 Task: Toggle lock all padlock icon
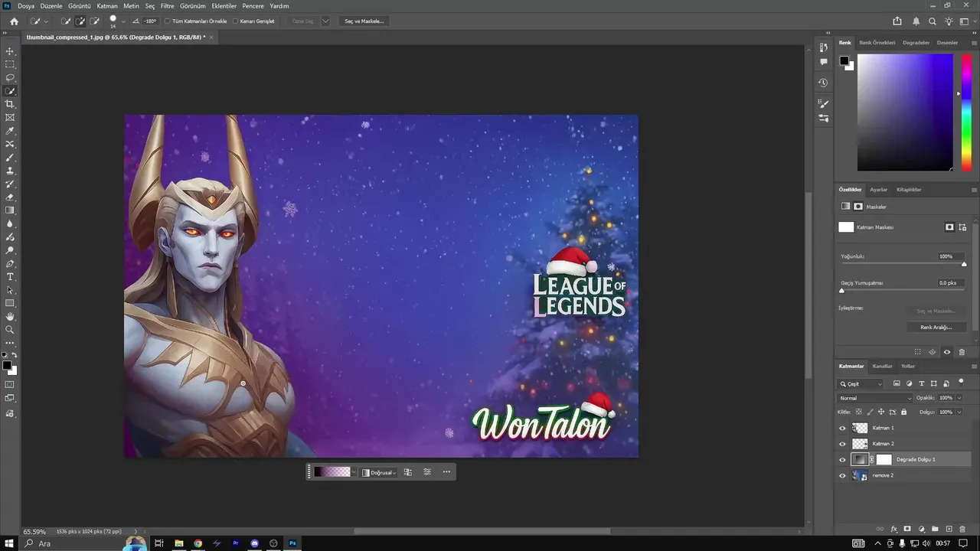point(903,412)
